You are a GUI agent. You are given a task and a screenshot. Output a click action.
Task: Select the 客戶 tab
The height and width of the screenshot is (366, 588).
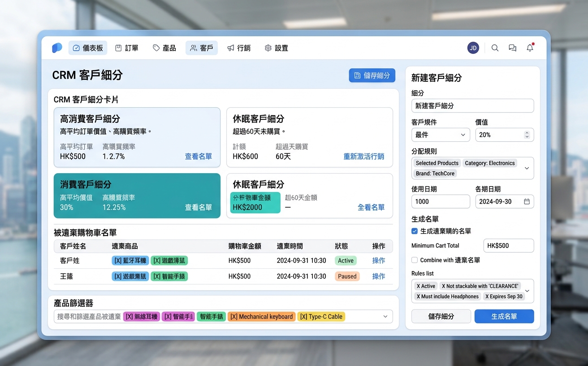pos(202,48)
